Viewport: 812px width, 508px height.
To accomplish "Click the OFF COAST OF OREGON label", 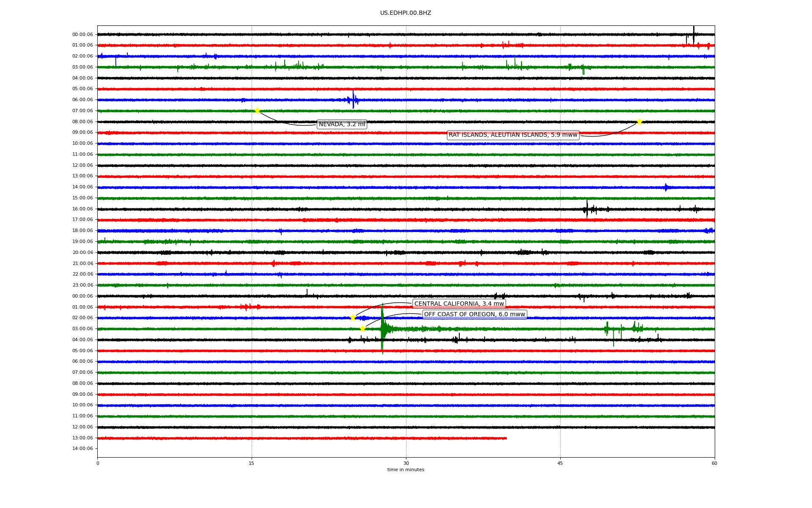I will pos(475,315).
